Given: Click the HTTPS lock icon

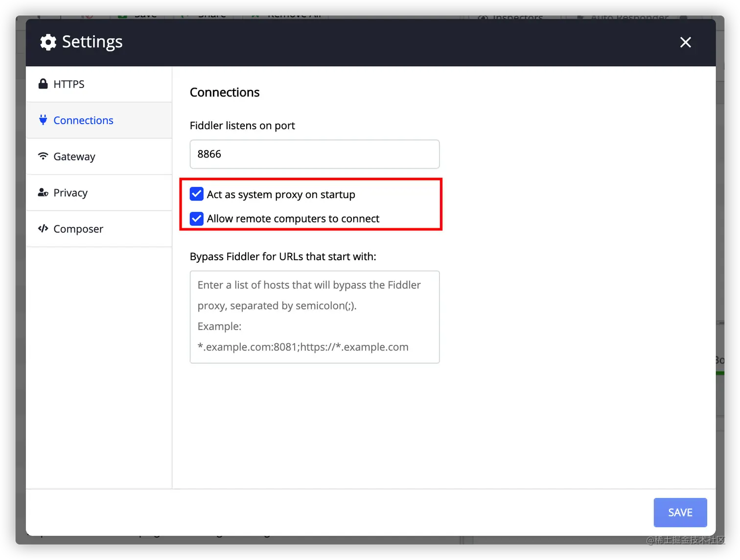Looking at the screenshot, I should 43,84.
